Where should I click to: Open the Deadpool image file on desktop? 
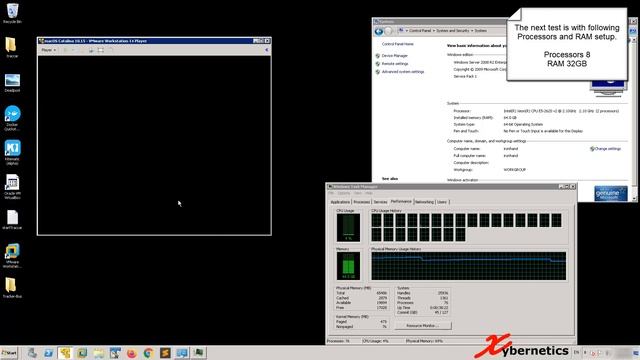point(12,83)
